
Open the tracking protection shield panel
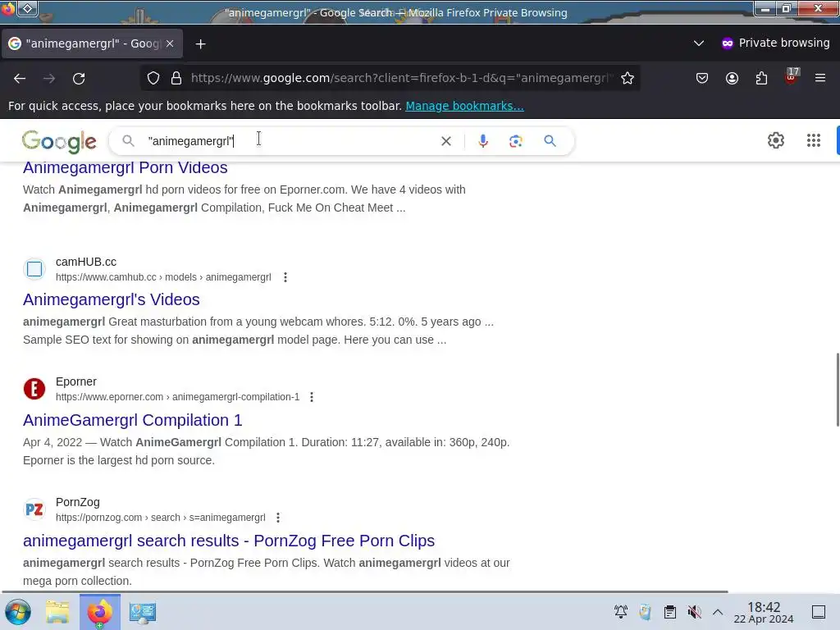pos(153,78)
